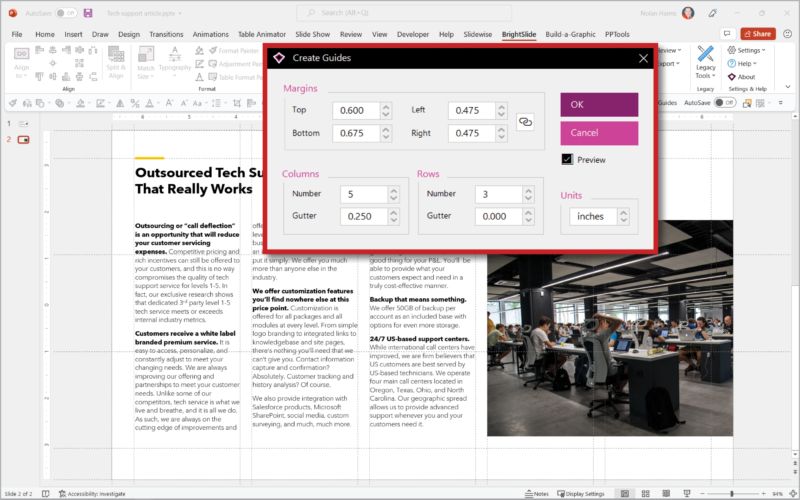This screenshot has height=500, width=800.
Task: Click the increase font size icon
Action: point(169,103)
